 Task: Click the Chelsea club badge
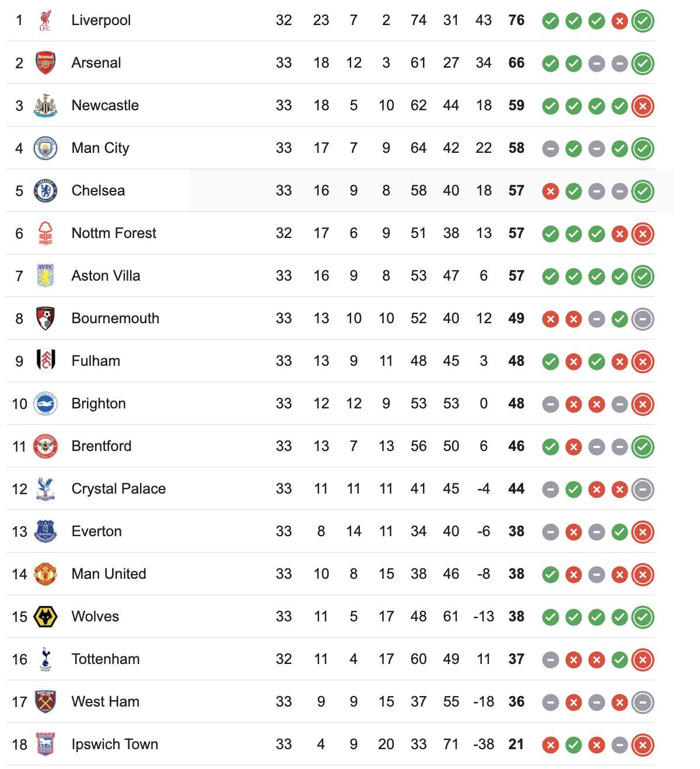tap(45, 191)
